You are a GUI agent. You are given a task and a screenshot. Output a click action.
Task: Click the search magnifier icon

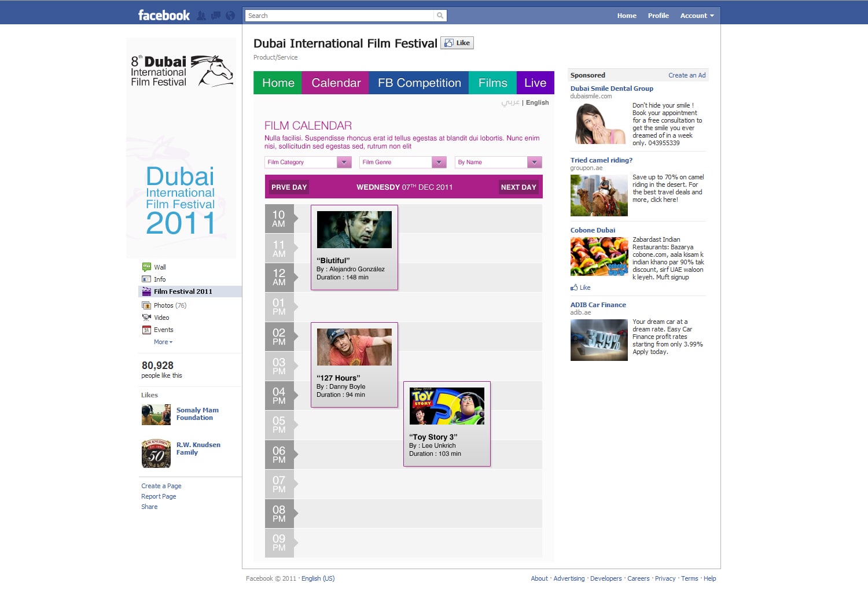tap(440, 16)
